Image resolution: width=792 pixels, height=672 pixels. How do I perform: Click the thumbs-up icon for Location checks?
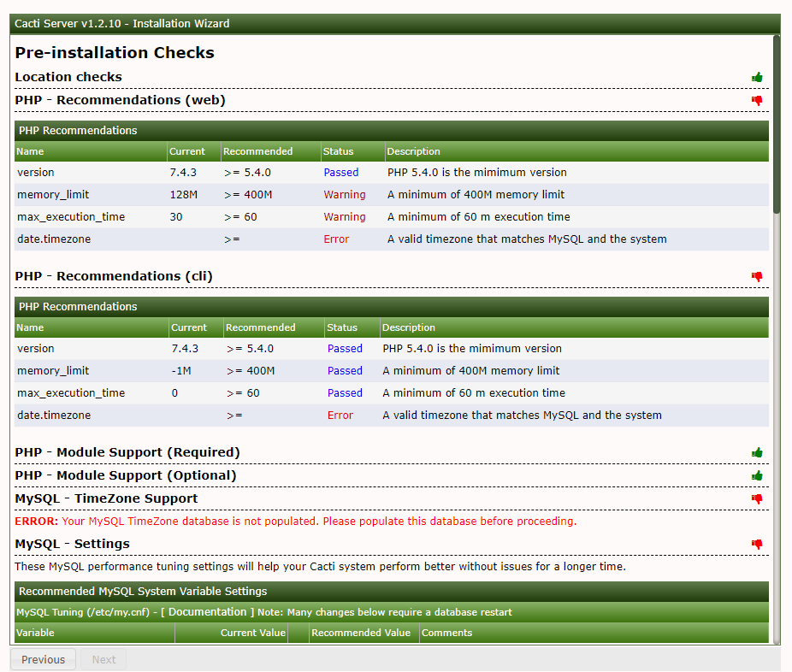point(757,77)
